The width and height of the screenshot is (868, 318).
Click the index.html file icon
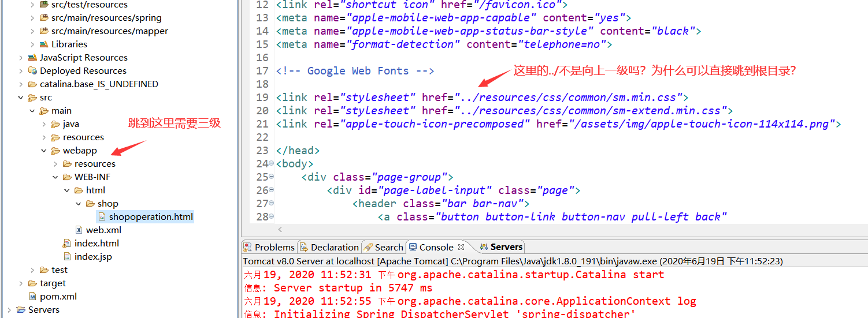[67, 244]
